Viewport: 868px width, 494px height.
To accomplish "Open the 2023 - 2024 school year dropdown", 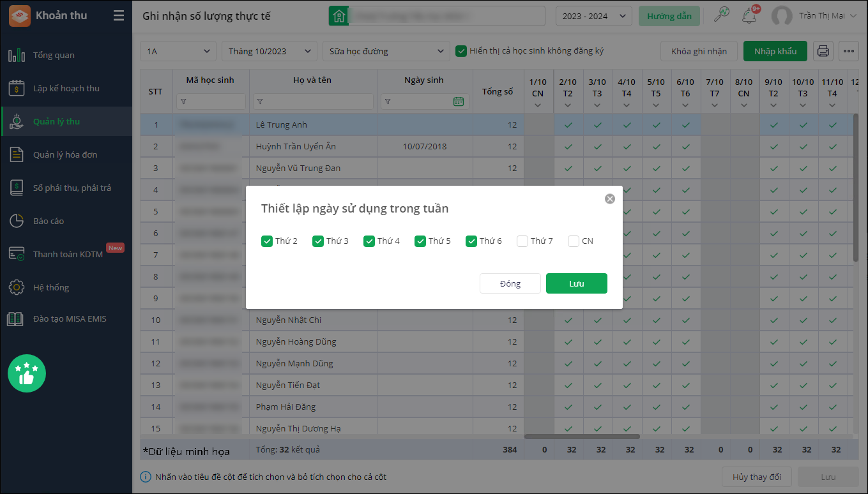I will click(593, 16).
